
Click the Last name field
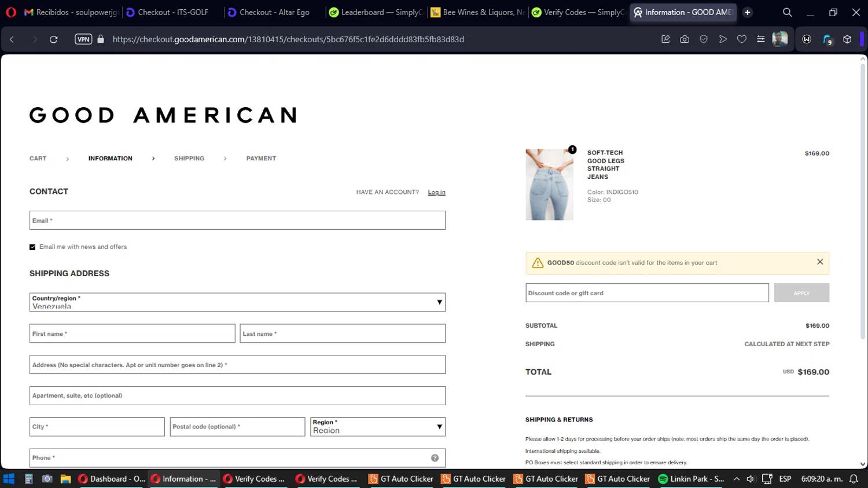[343, 333]
